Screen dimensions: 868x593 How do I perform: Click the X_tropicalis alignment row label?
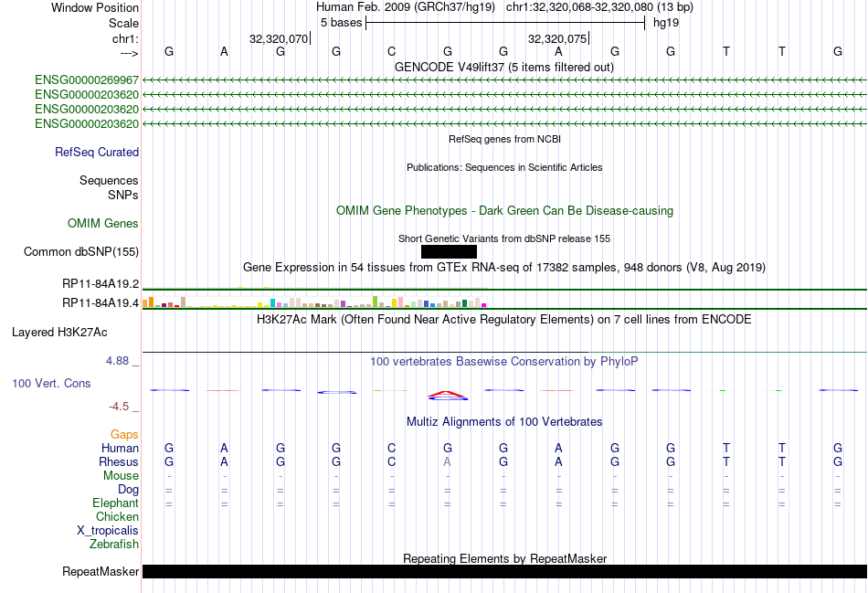click(x=108, y=531)
